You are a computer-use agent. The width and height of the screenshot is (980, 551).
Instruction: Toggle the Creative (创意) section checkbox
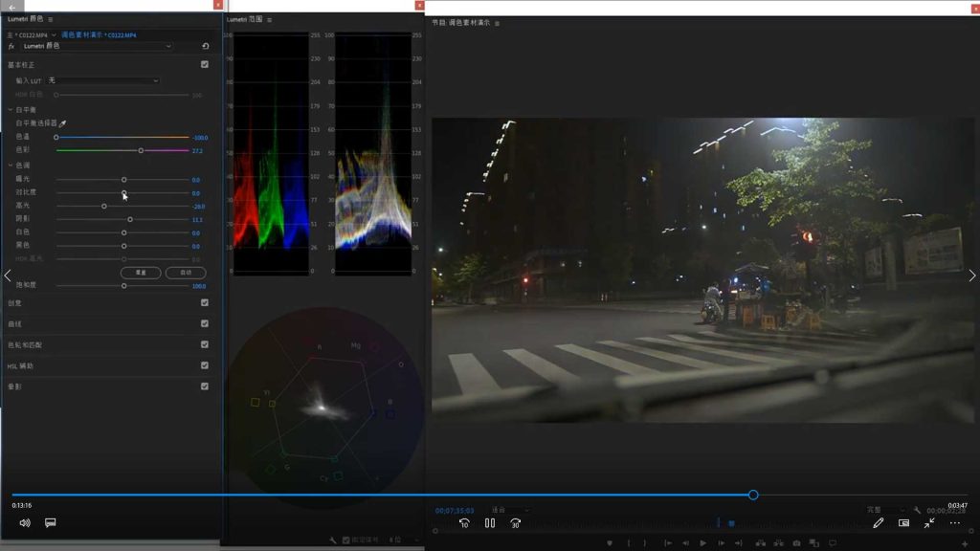point(205,302)
